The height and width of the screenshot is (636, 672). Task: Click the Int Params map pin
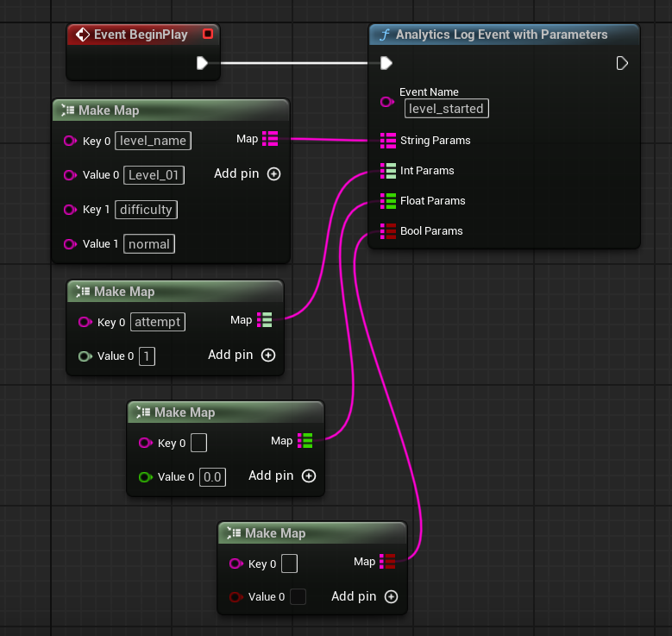point(387,171)
